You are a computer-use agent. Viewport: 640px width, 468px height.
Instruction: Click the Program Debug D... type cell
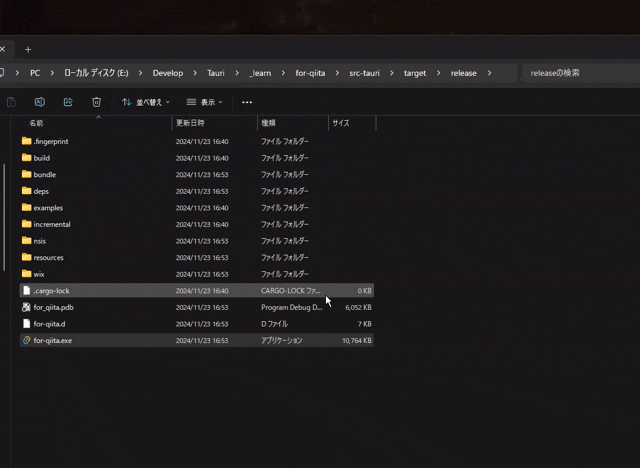click(292, 307)
